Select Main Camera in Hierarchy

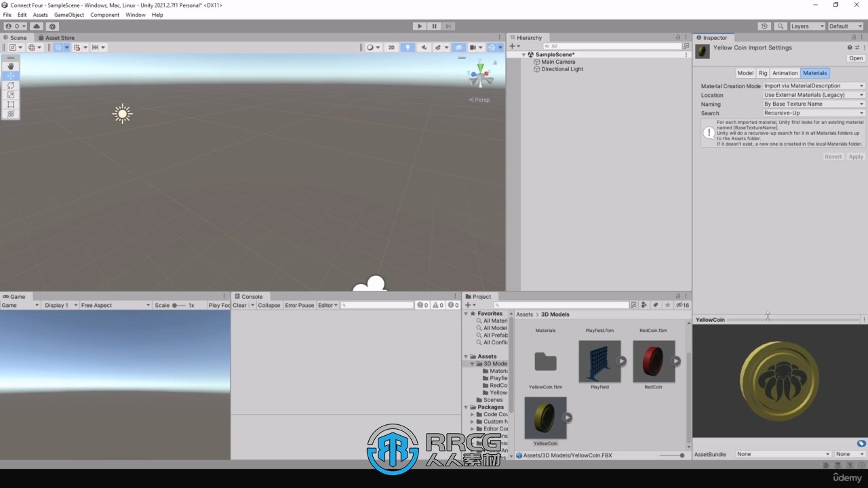point(558,62)
